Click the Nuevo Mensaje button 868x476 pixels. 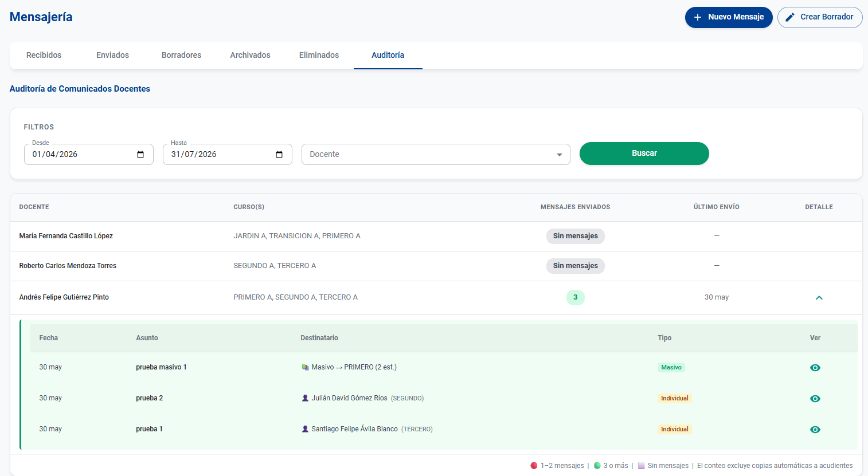[x=729, y=17]
